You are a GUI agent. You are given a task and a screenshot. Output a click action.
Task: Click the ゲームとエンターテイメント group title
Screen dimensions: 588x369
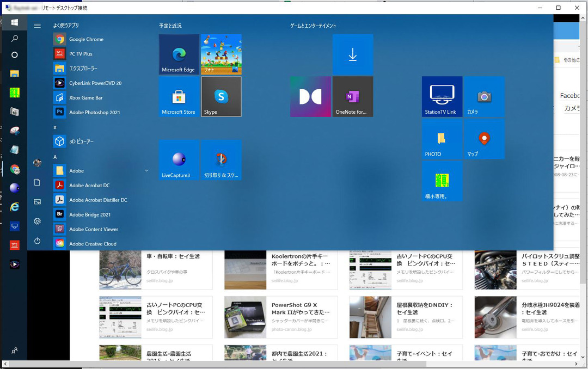pyautogui.click(x=313, y=26)
